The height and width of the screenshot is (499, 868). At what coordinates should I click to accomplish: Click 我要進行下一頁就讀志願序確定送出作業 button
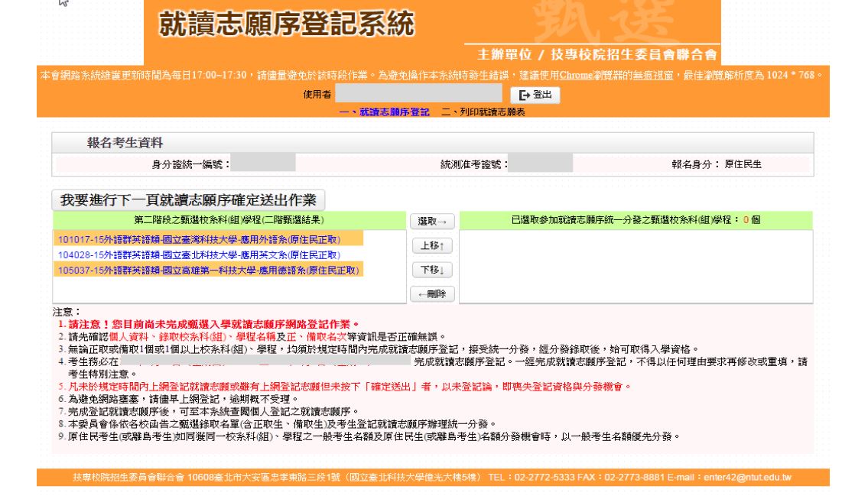point(188,199)
